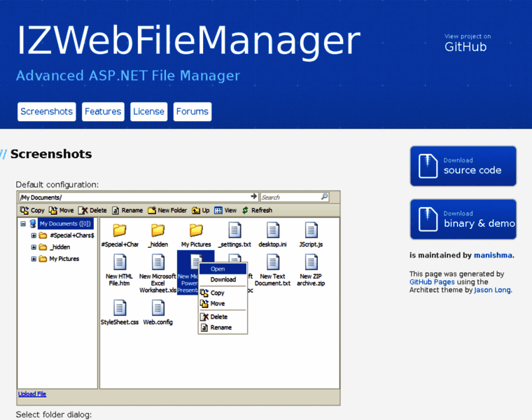Image resolution: width=532 pixels, height=420 pixels.
Task: Click Delete in the file manager toolbar
Action: pyautogui.click(x=92, y=210)
